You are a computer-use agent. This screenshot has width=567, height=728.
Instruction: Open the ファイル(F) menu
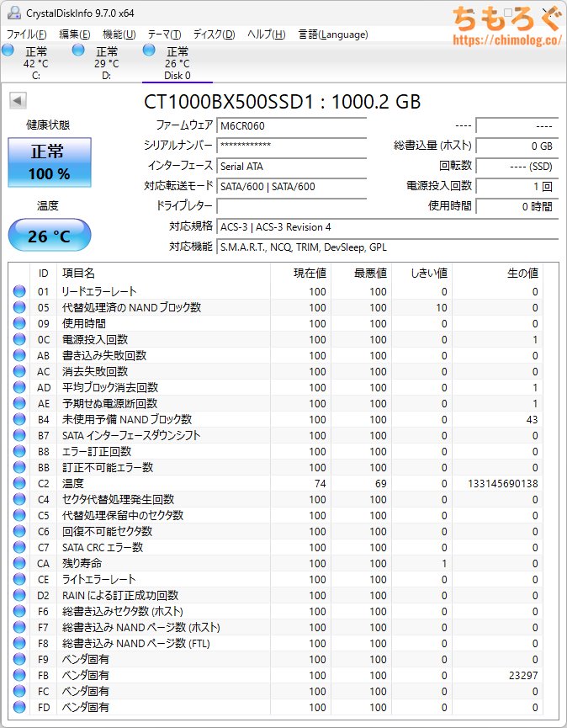[27, 35]
